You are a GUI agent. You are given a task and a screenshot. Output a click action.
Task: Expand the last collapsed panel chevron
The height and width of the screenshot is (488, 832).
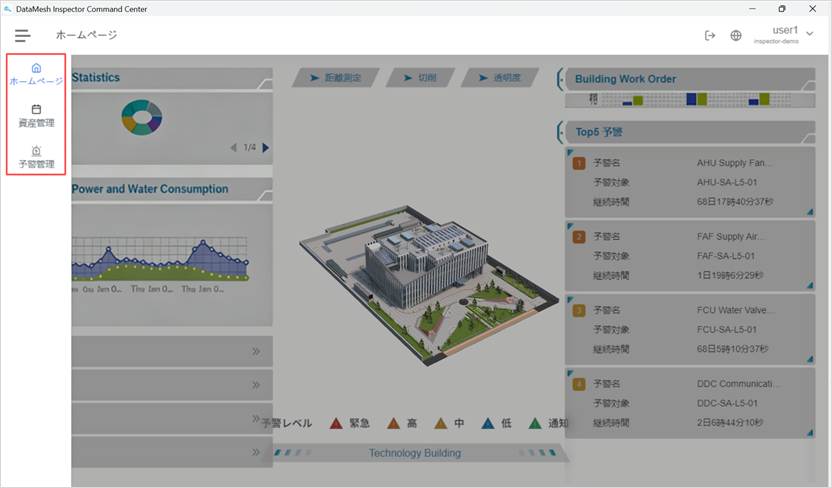256,452
